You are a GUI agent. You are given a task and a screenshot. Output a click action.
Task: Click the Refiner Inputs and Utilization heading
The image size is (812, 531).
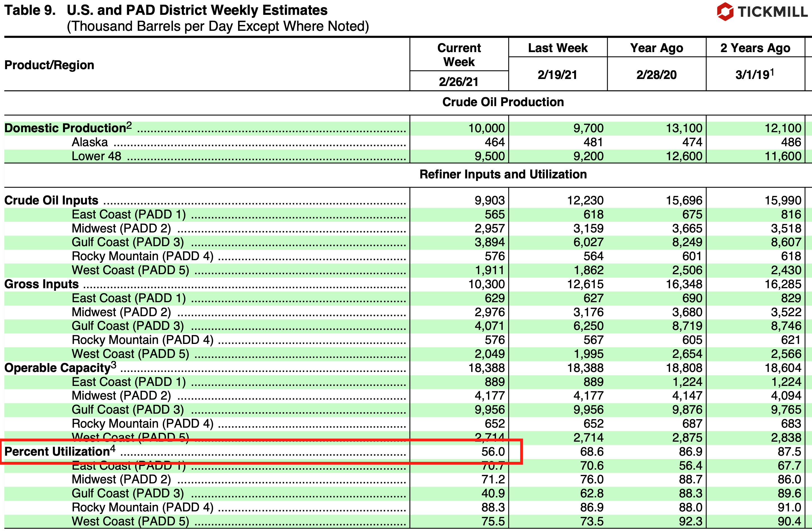(x=503, y=174)
